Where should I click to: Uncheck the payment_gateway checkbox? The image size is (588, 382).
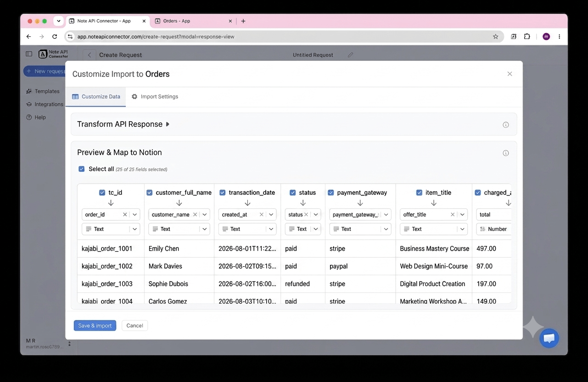(331, 193)
